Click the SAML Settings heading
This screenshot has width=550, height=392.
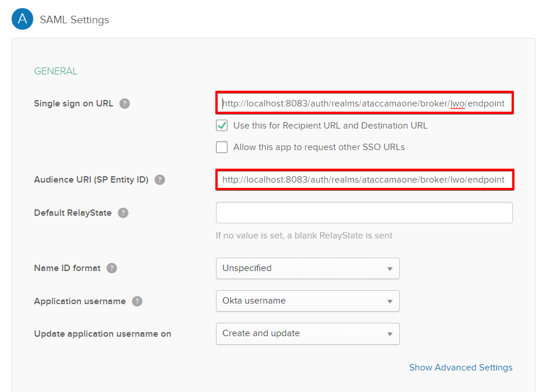pos(74,20)
